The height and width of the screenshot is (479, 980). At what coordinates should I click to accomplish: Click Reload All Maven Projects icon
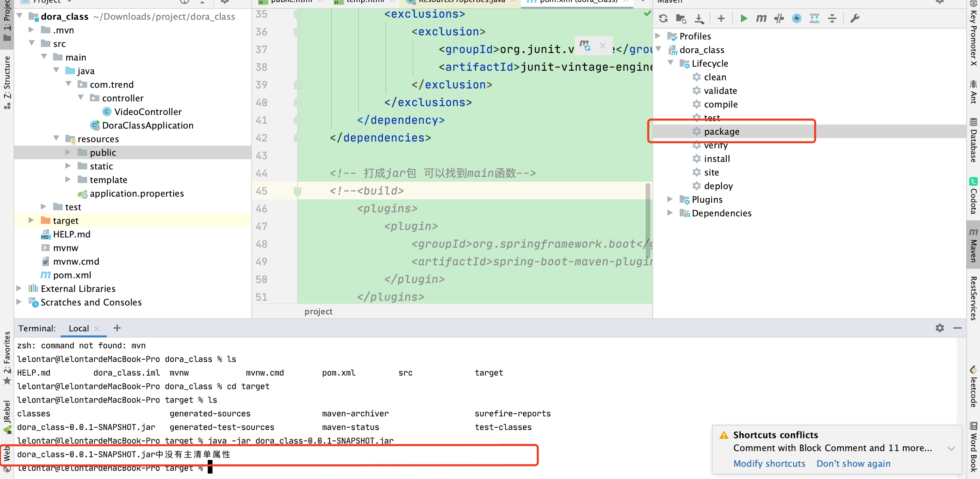(663, 18)
